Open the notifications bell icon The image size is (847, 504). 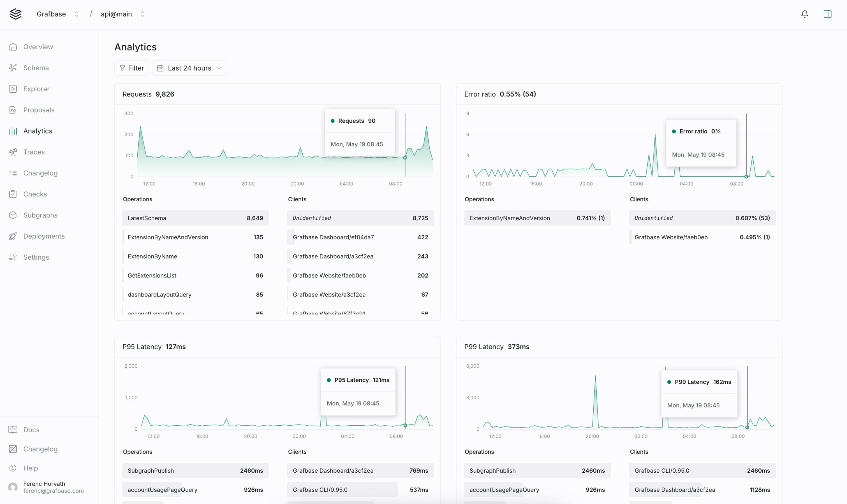(x=804, y=14)
